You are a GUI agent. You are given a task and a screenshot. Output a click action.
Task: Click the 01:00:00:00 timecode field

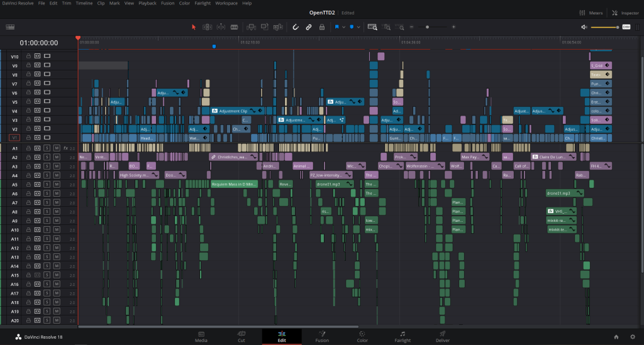39,43
